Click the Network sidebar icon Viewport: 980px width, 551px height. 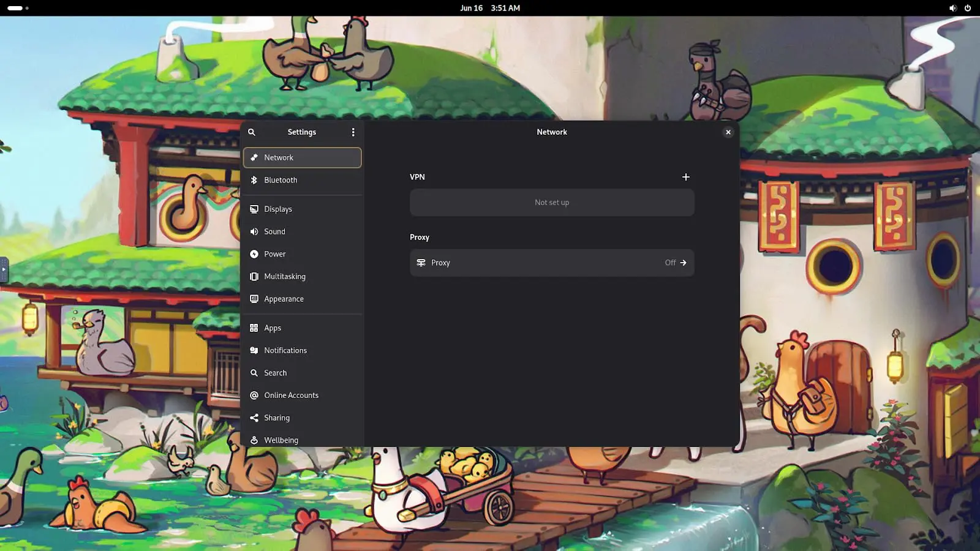tap(254, 158)
